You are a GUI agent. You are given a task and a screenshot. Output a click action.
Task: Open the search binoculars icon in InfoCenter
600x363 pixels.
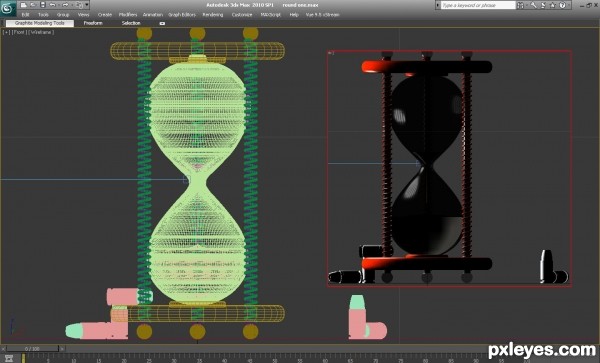(x=521, y=5)
